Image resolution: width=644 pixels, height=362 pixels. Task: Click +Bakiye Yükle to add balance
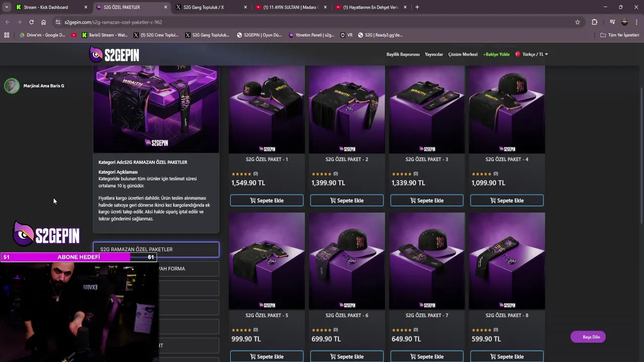coord(496,54)
